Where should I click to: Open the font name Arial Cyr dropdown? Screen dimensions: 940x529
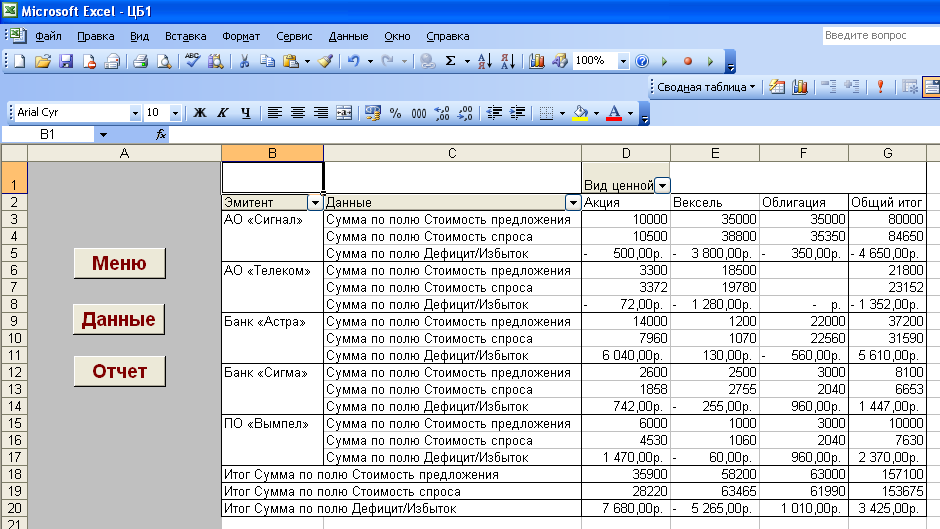135,113
